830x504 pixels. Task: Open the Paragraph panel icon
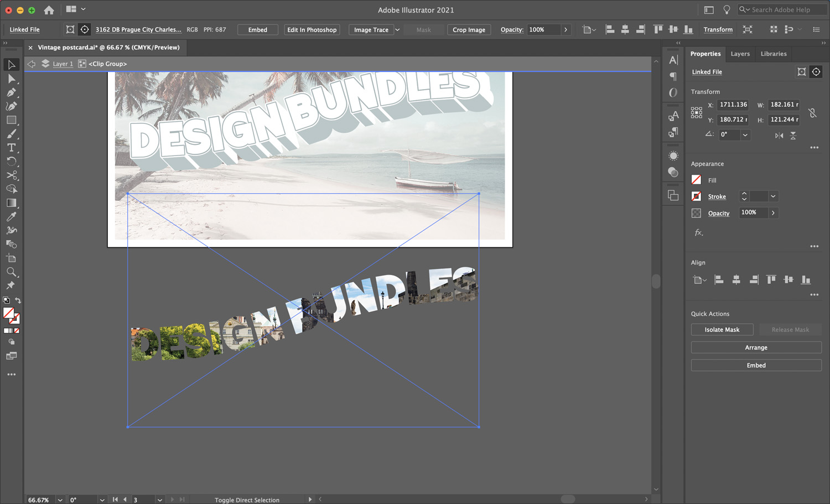673,76
